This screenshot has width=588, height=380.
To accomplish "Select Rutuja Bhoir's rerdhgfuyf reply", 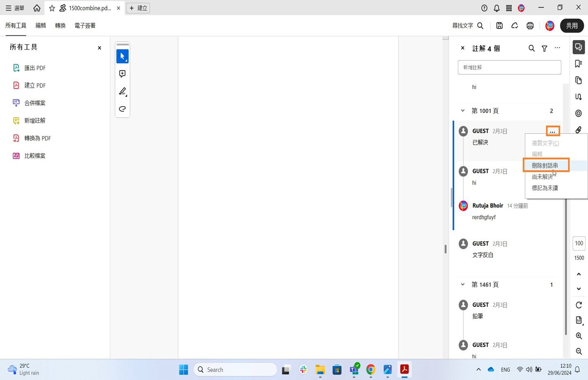I will (x=507, y=211).
